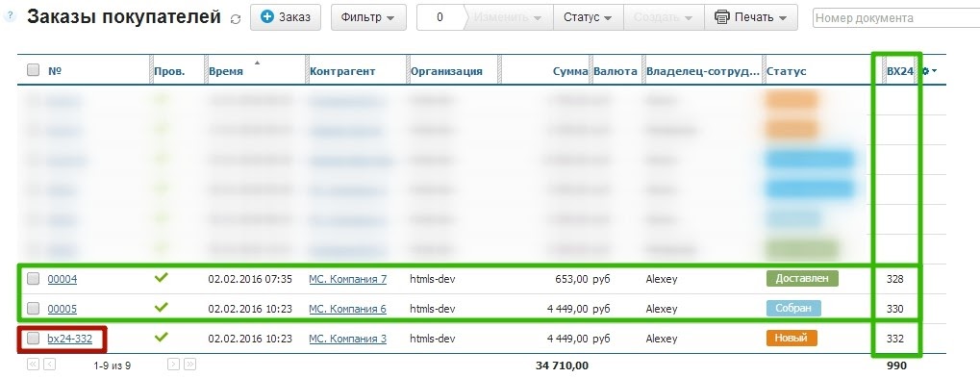Go to previous page arrow button
The width and height of the screenshot is (980, 378).
tap(49, 364)
